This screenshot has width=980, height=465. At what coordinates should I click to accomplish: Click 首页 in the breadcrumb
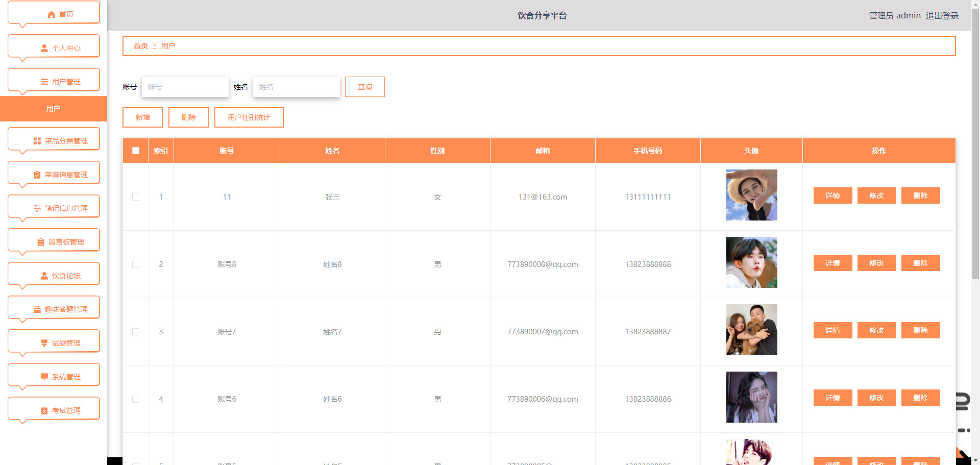[140, 46]
